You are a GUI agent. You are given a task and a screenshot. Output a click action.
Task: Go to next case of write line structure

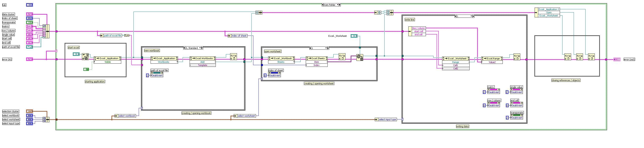click(x=474, y=16)
